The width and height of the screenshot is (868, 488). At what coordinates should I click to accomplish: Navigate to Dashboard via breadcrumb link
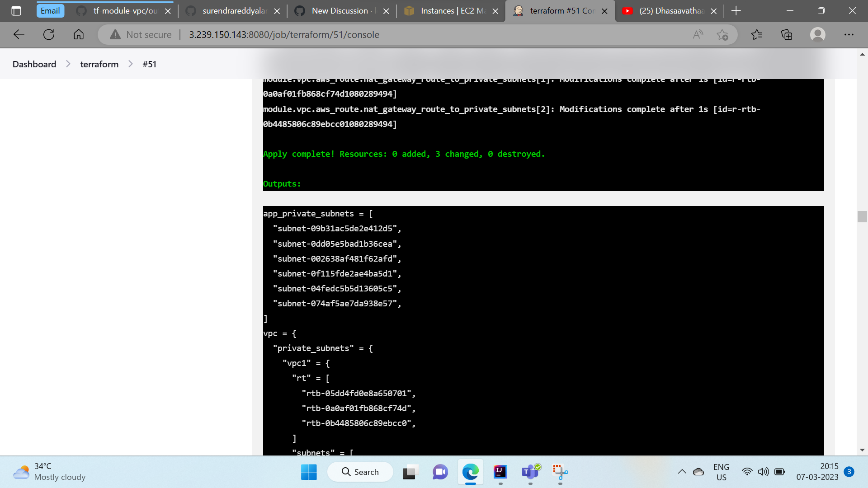tap(34, 64)
